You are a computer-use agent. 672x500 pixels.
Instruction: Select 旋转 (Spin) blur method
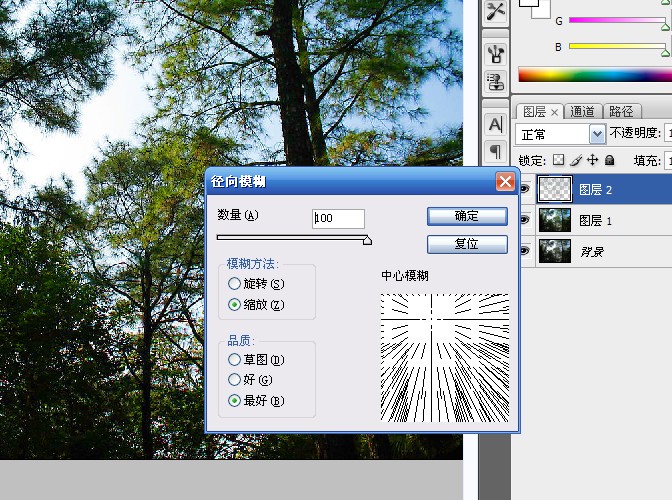coord(235,285)
